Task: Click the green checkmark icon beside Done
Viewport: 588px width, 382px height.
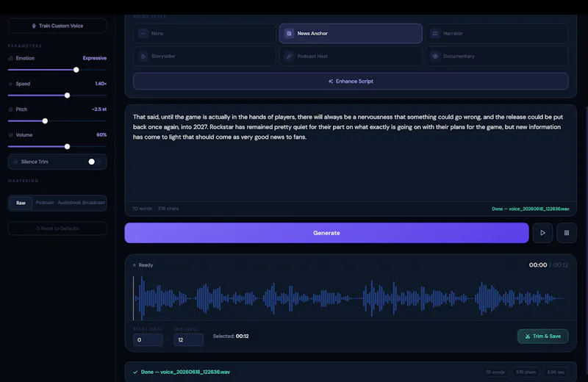Action: [135, 372]
